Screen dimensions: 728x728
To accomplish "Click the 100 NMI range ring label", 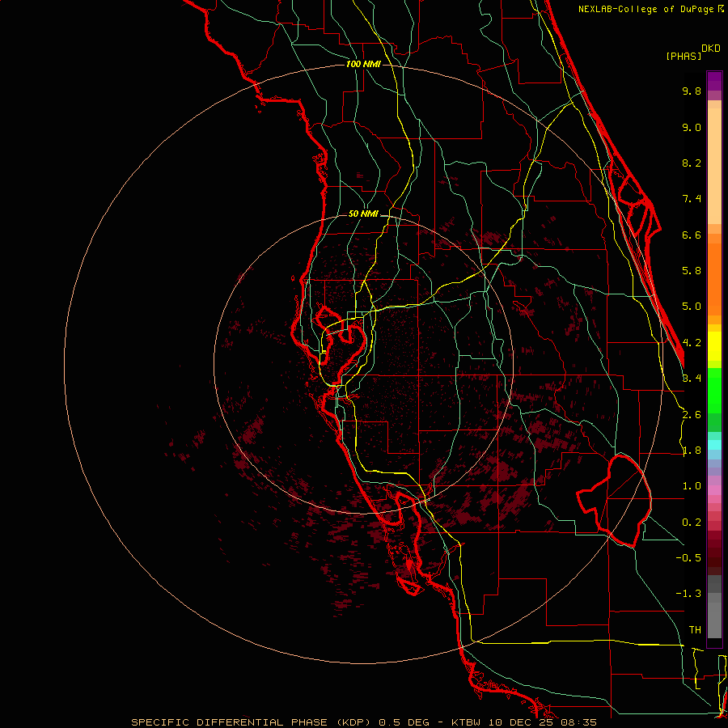I will tap(363, 64).
